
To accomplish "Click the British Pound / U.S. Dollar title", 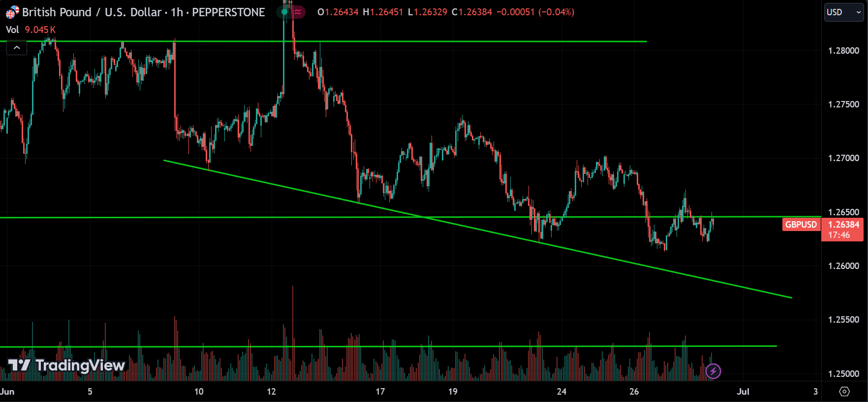I will click(92, 12).
